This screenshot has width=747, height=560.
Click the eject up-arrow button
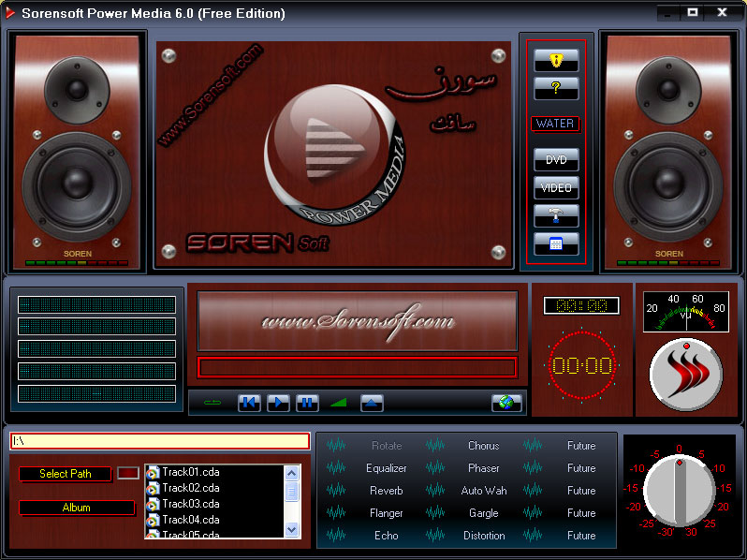(372, 404)
